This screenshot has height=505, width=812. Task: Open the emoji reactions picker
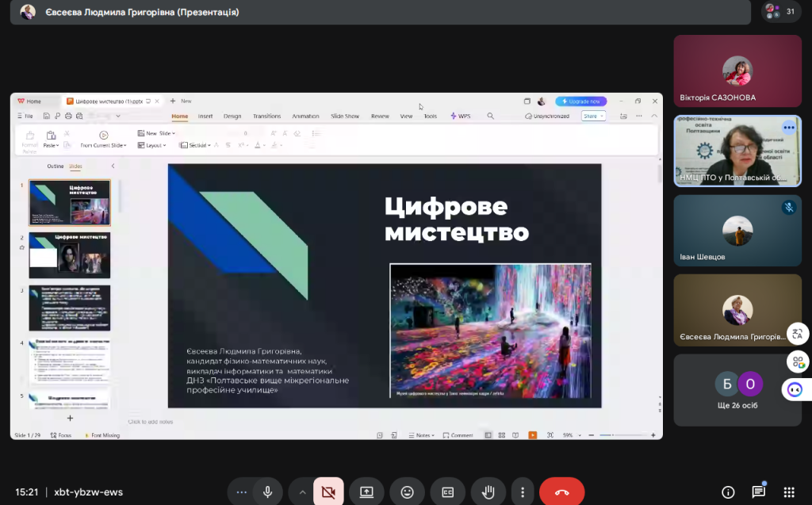[408, 492]
